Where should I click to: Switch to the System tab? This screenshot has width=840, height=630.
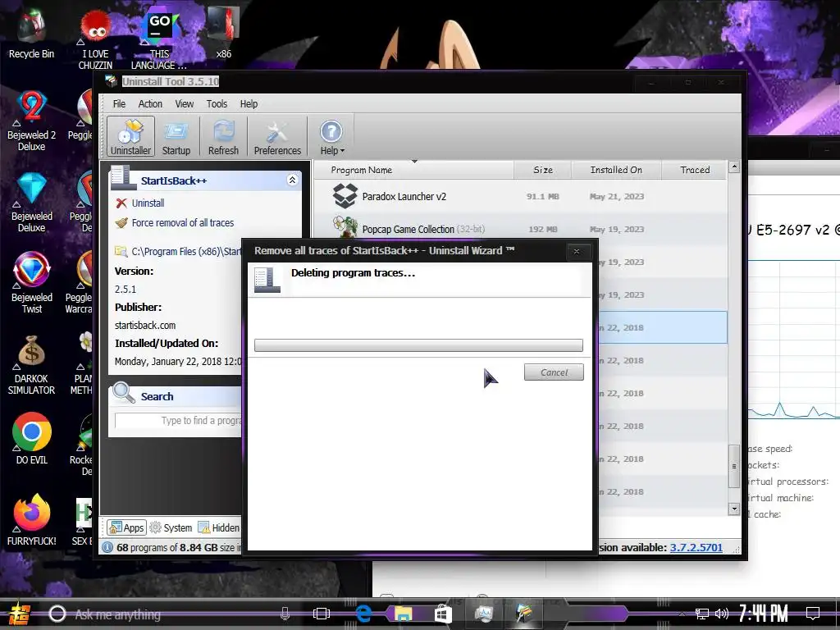click(x=171, y=527)
